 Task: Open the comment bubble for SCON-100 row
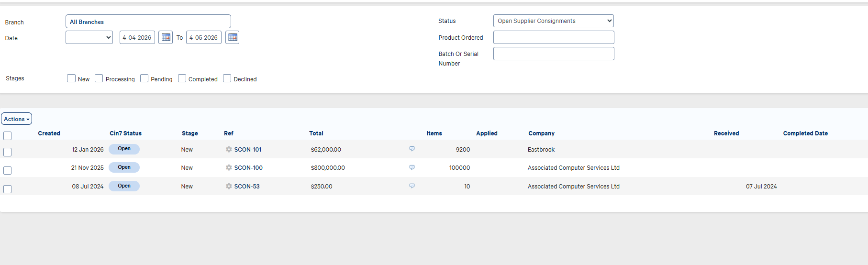[412, 167]
